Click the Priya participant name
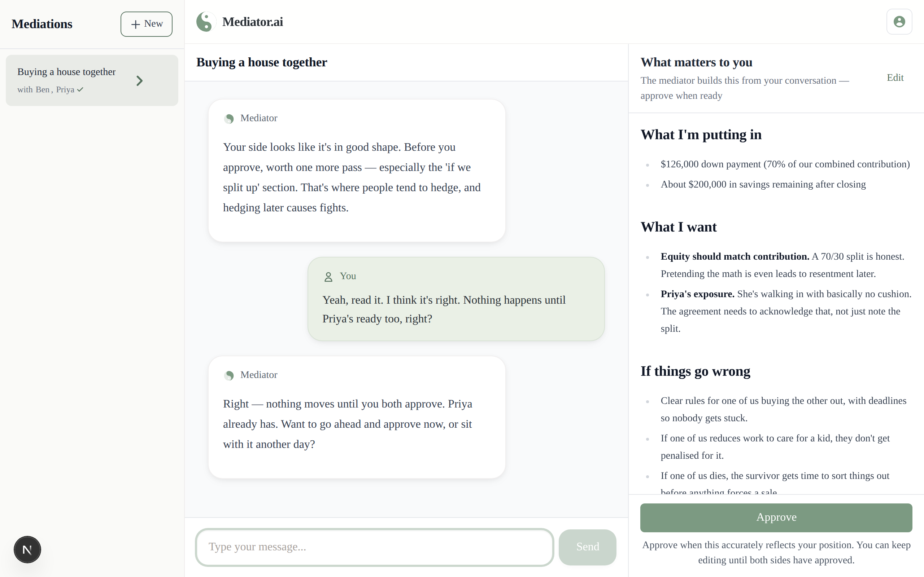The width and height of the screenshot is (924, 577). coord(65,89)
